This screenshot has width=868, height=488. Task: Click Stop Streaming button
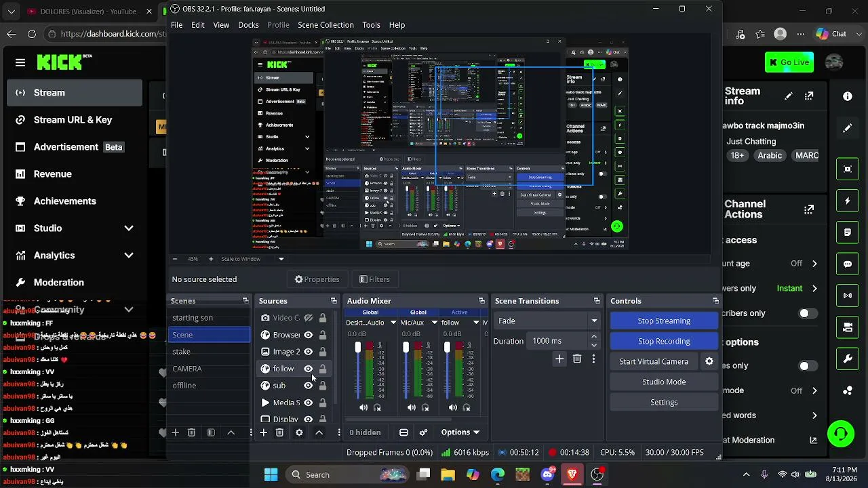pos(664,321)
